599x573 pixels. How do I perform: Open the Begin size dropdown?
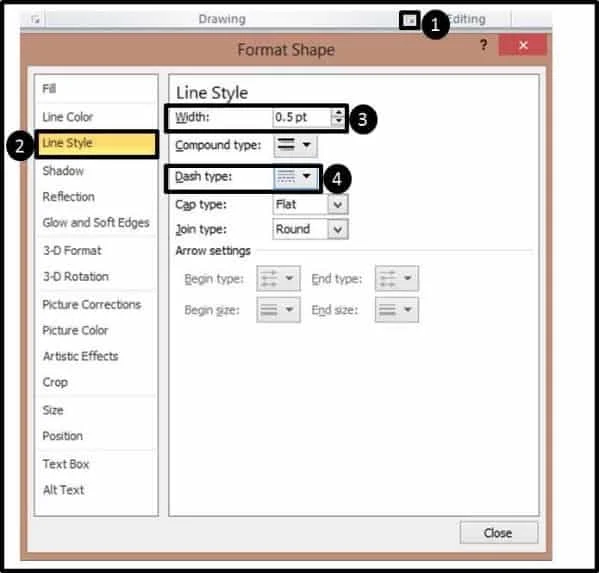point(278,310)
